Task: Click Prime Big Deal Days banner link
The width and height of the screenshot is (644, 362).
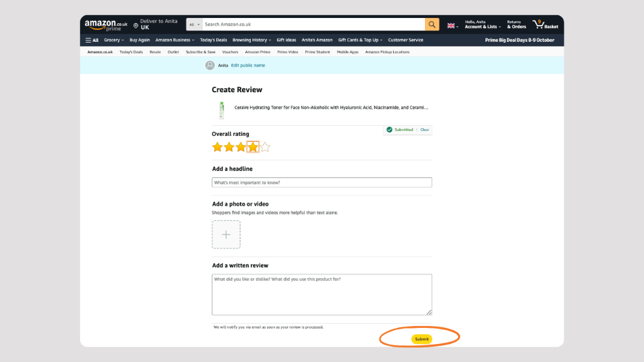Action: 520,40
